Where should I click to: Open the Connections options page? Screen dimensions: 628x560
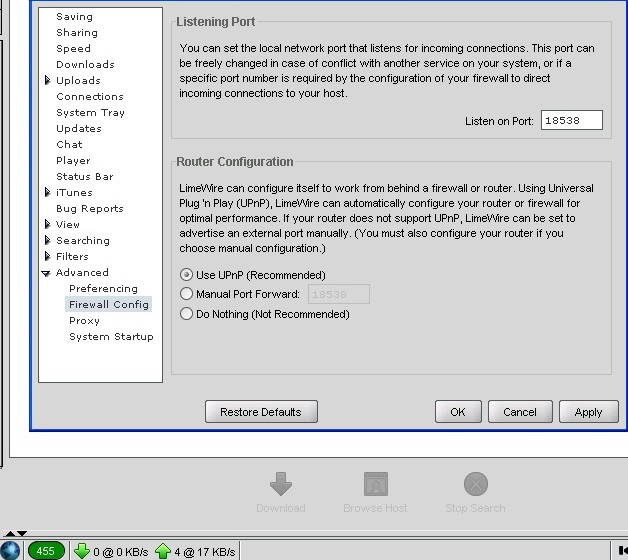pyautogui.click(x=90, y=97)
